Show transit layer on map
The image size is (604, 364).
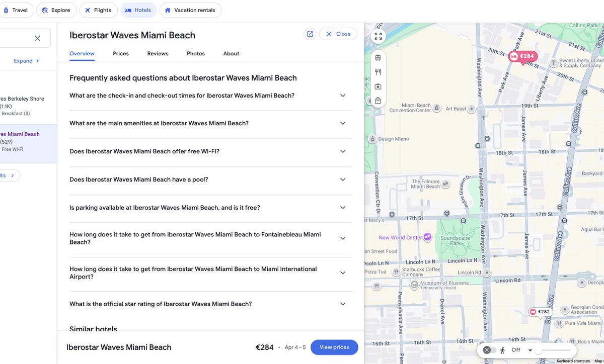click(x=378, y=58)
